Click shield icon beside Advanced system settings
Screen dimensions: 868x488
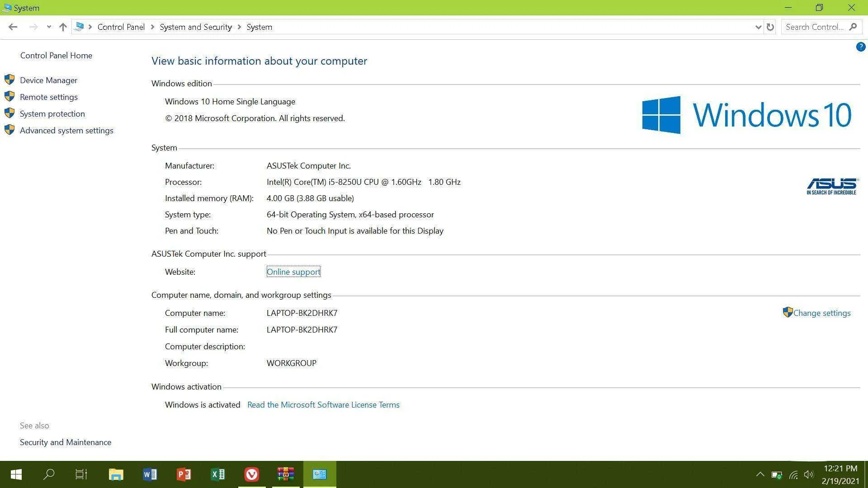[x=9, y=130]
